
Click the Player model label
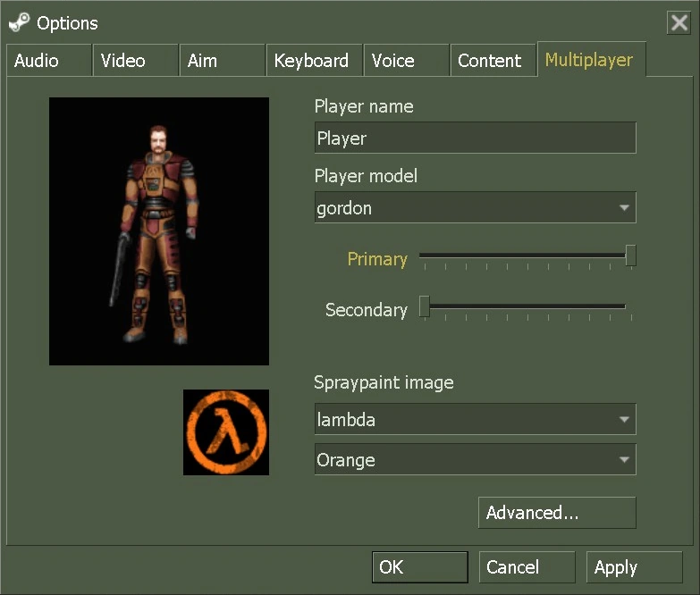(x=366, y=176)
